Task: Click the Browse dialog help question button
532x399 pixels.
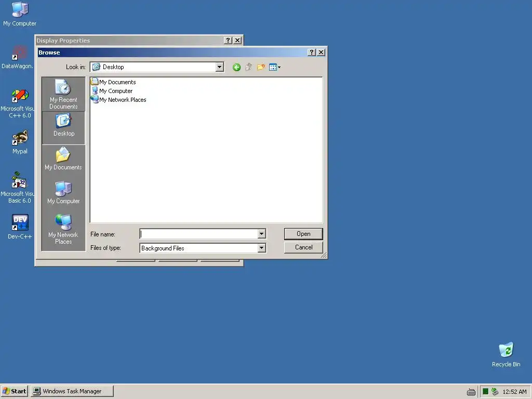Action: 312,52
